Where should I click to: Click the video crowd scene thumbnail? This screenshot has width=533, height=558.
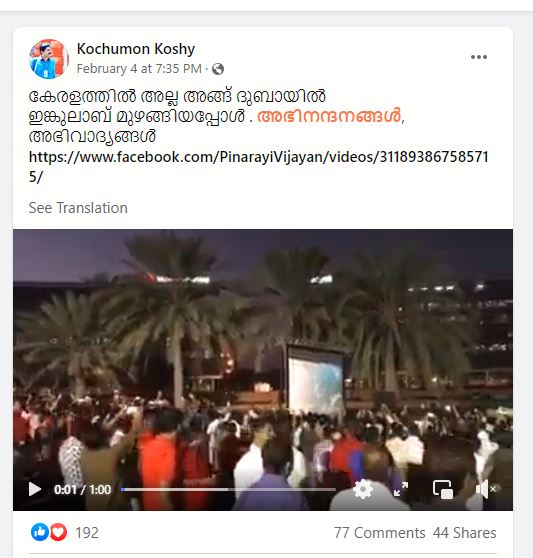pyautogui.click(x=263, y=356)
